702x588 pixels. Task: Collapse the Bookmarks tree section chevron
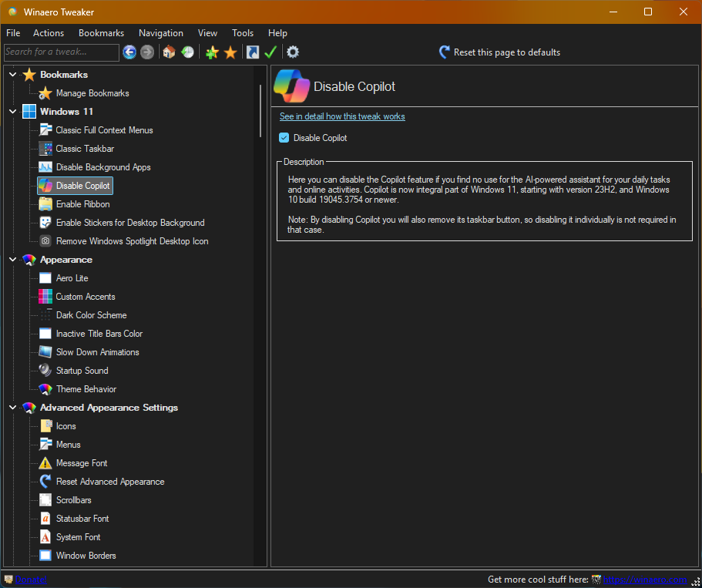coord(12,74)
